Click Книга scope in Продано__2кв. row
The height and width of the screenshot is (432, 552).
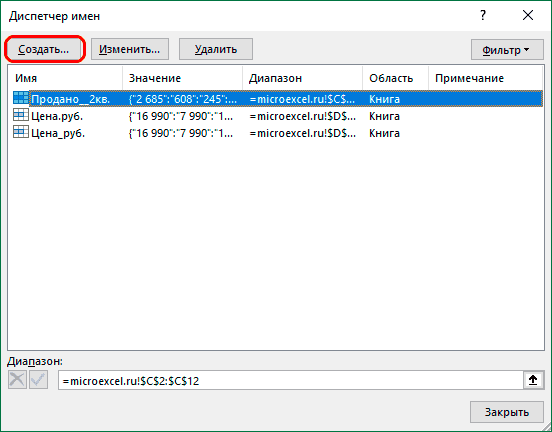tap(384, 99)
